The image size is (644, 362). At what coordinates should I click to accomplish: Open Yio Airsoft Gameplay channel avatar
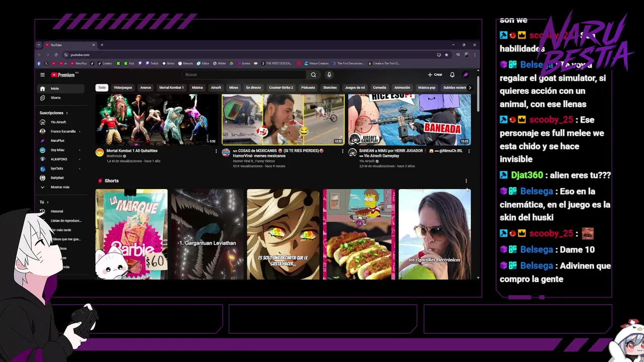pyautogui.click(x=352, y=152)
